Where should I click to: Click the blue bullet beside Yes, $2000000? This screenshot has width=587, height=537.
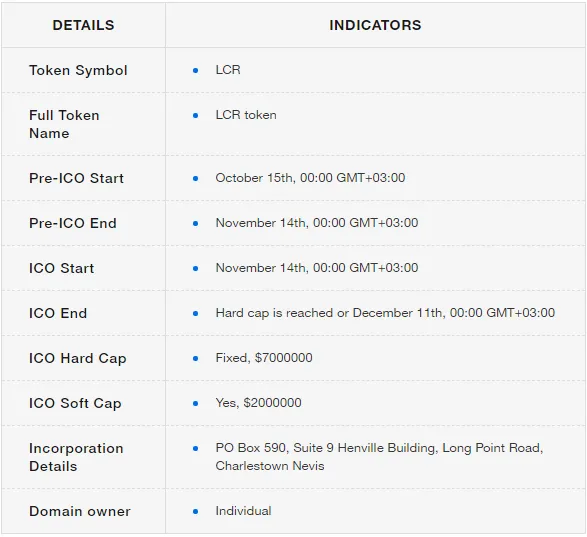point(195,403)
